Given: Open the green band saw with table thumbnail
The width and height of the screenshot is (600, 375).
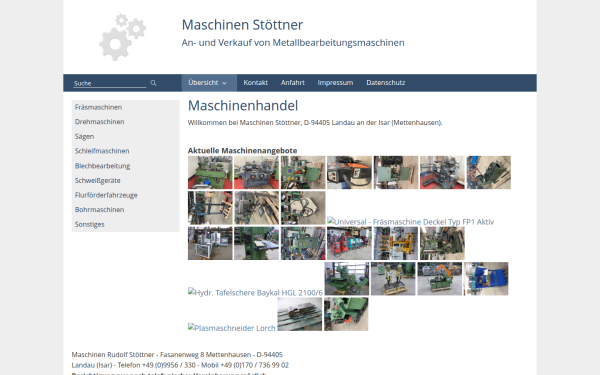Looking at the screenshot, I should pos(256,243).
